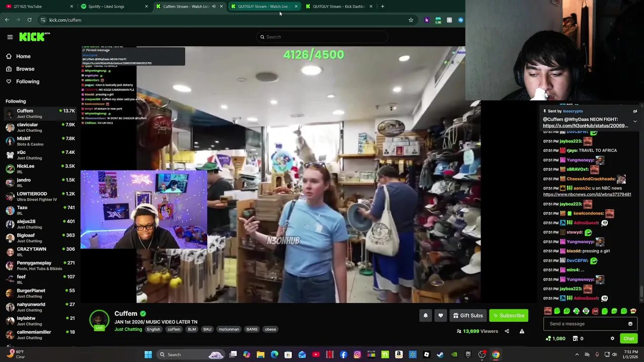Screen dimensions: 644x362
Task: Open clavicular channel in Following list
Action: 40,127
